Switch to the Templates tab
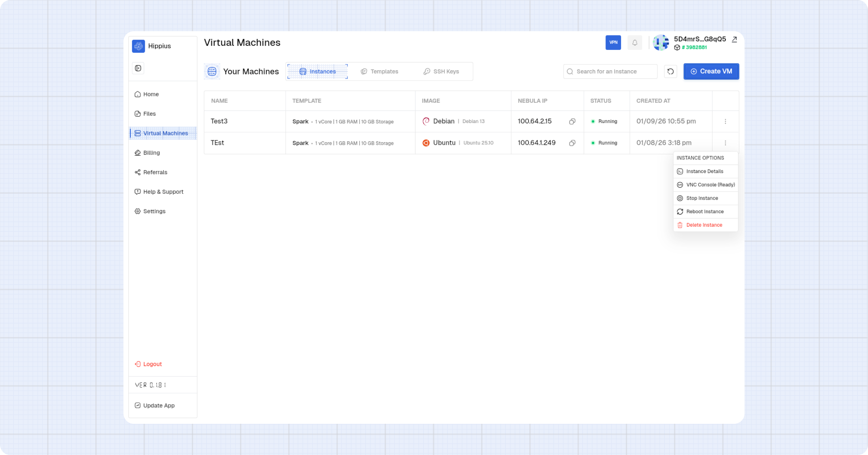 pyautogui.click(x=379, y=71)
